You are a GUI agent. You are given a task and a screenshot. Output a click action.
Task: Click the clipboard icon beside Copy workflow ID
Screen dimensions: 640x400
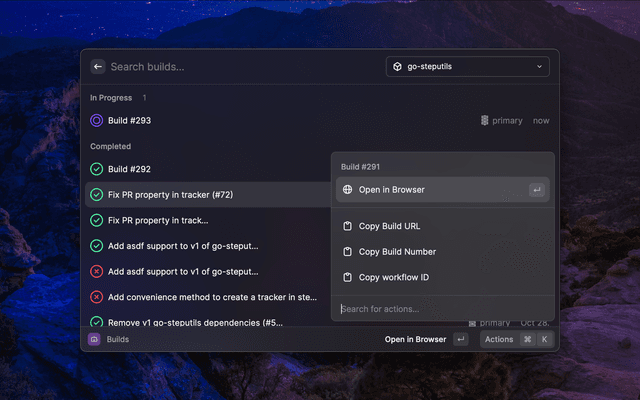pos(347,277)
